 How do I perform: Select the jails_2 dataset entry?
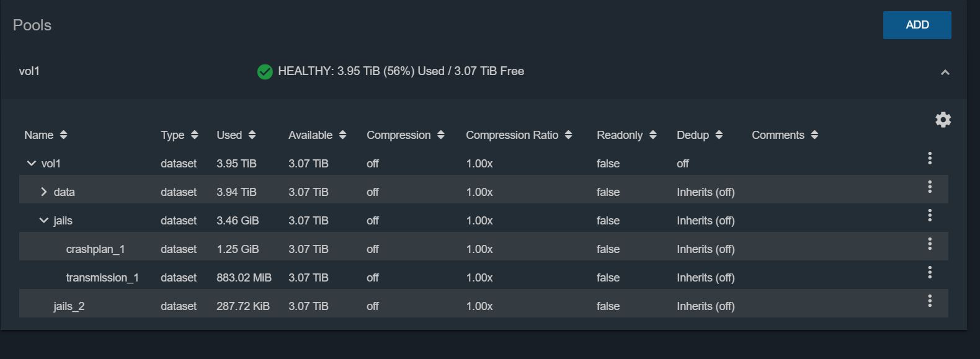click(x=483, y=306)
